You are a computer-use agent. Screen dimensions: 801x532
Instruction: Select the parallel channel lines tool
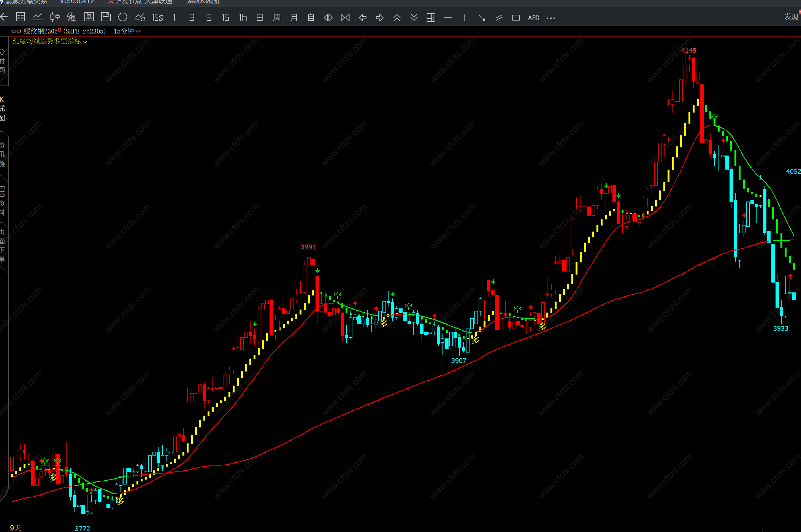tap(499, 17)
